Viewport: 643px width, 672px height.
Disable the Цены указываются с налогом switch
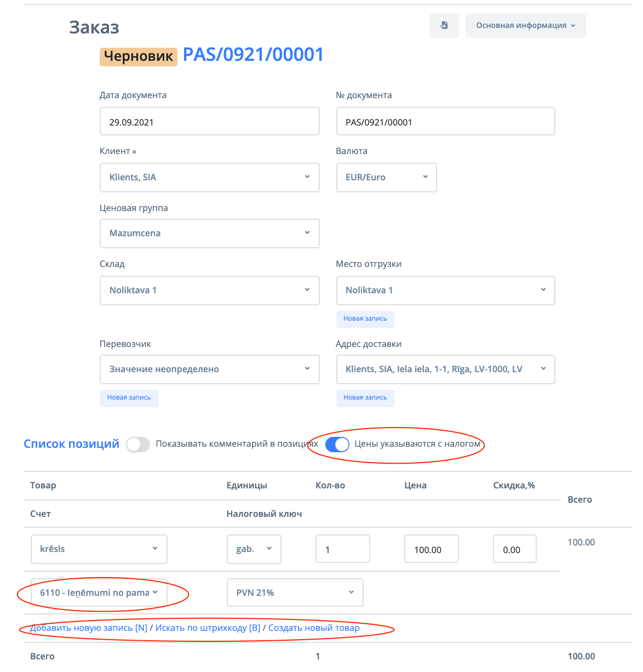pyautogui.click(x=337, y=445)
